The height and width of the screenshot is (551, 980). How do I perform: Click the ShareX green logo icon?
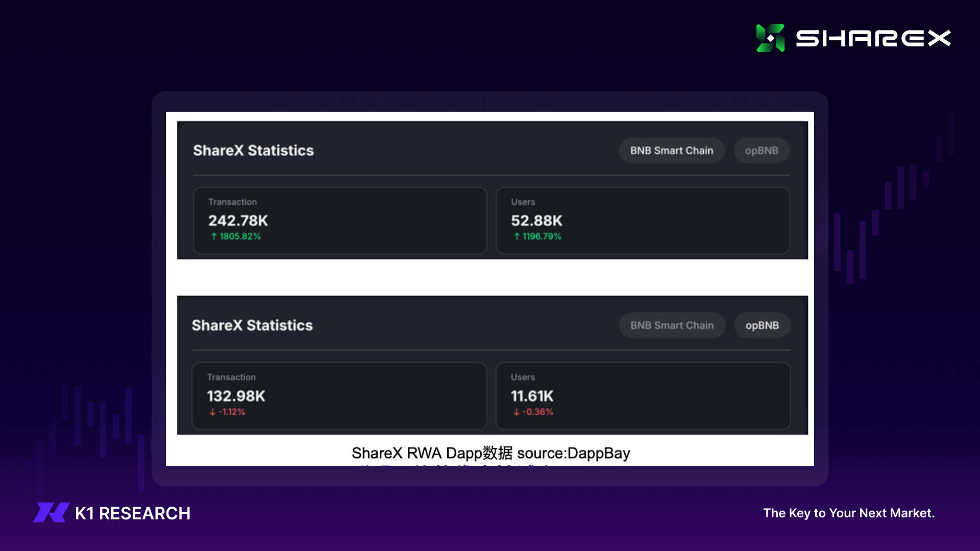pos(770,38)
